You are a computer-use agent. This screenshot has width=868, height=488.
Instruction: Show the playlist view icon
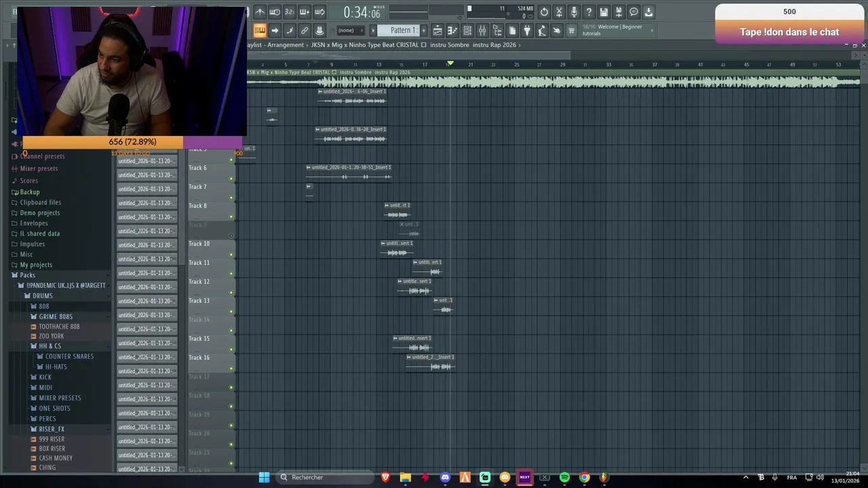437,30
